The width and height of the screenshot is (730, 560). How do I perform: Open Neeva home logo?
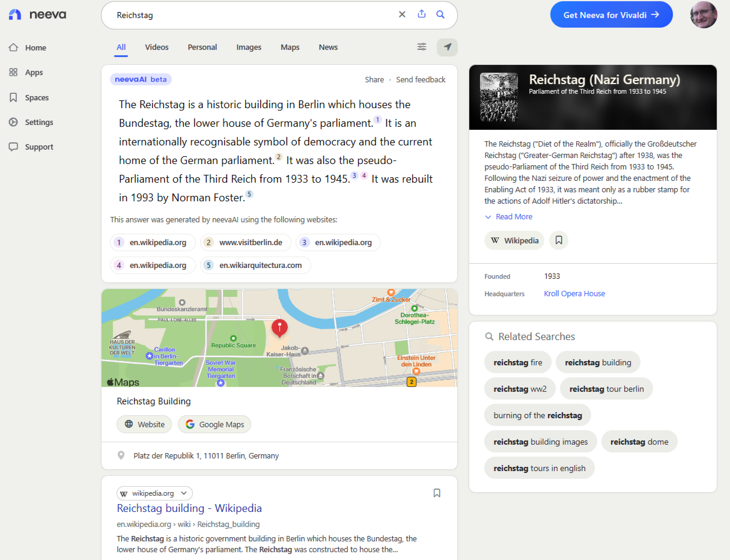37,15
